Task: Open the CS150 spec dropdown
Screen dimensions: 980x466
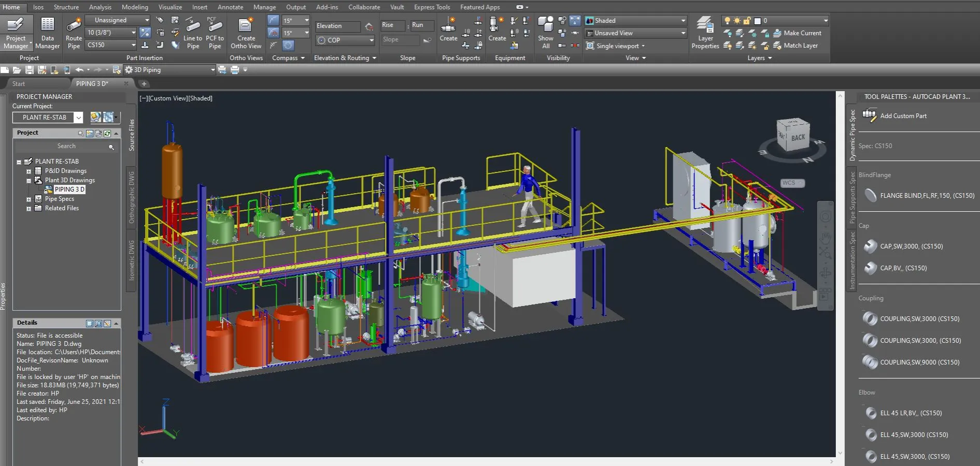Action: click(111, 45)
